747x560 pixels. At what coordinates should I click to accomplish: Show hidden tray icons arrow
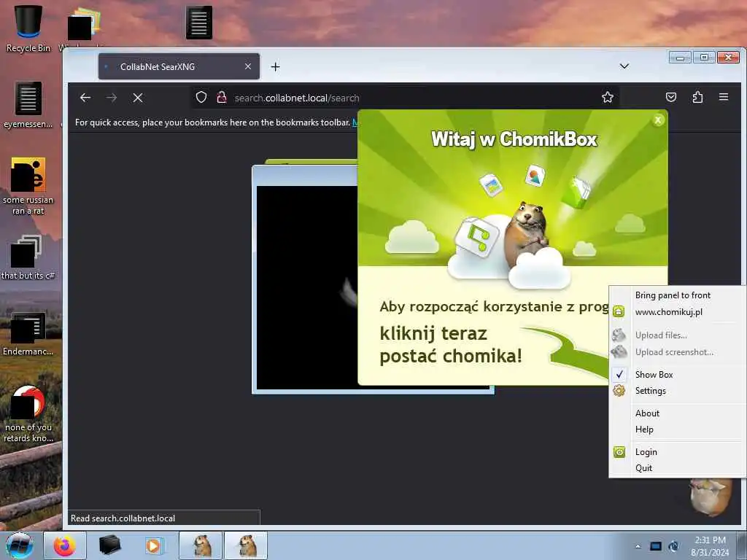[x=638, y=546]
